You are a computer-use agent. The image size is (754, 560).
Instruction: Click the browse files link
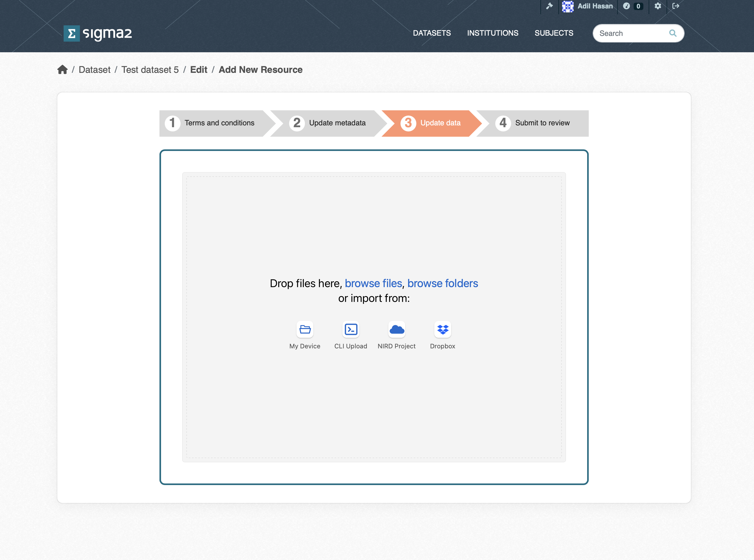[373, 283]
